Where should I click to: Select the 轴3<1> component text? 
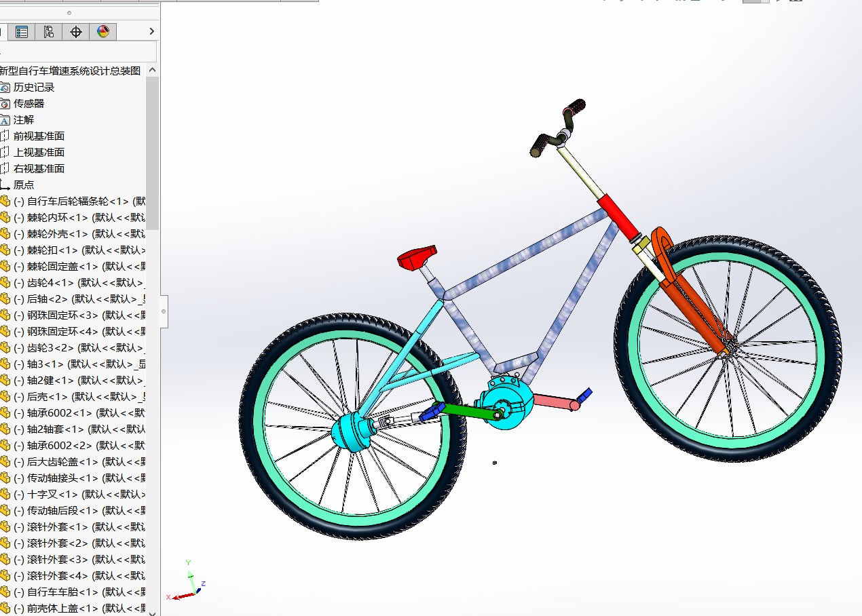click(79, 364)
